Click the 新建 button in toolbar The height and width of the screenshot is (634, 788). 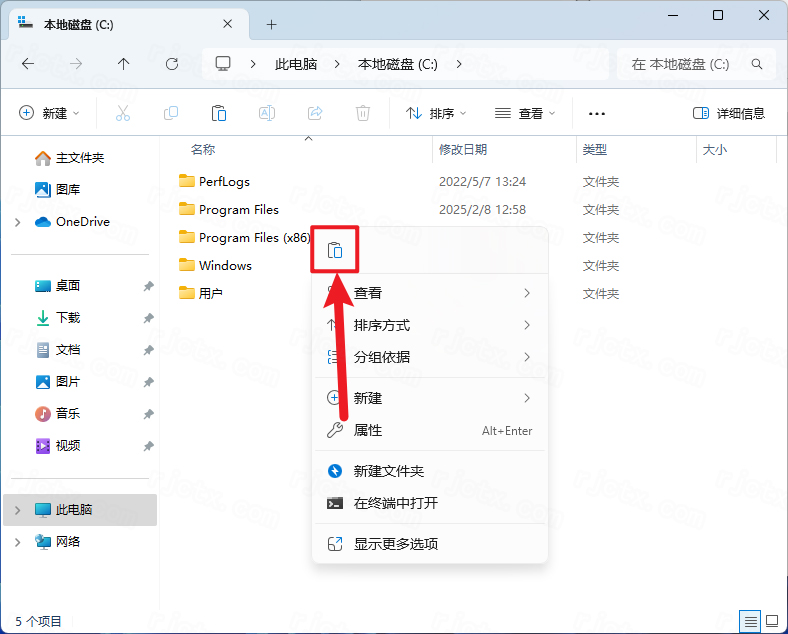[x=49, y=114]
